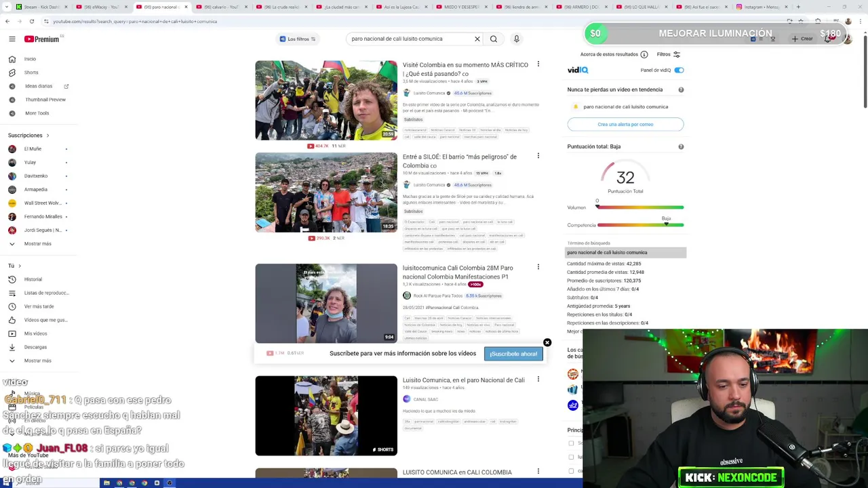
Task: Open the account avatar menu
Action: pyautogui.click(x=848, y=39)
